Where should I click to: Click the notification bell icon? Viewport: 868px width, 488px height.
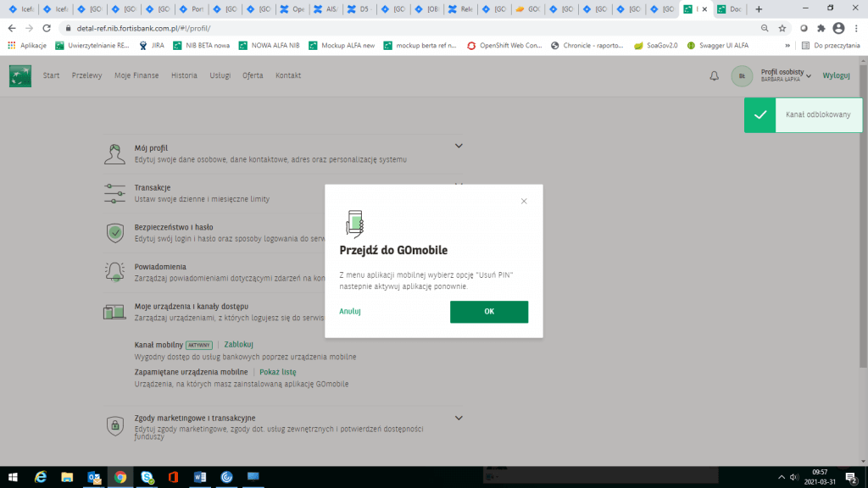point(714,75)
